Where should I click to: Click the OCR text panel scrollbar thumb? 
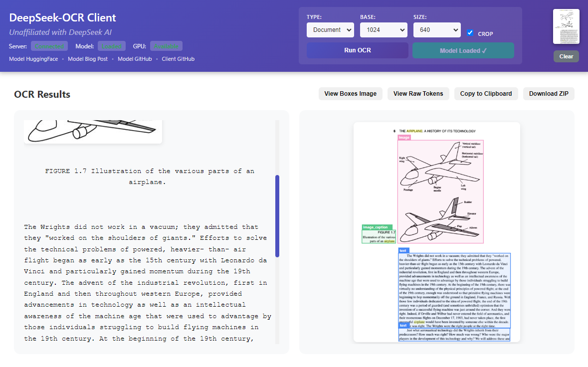[277, 215]
